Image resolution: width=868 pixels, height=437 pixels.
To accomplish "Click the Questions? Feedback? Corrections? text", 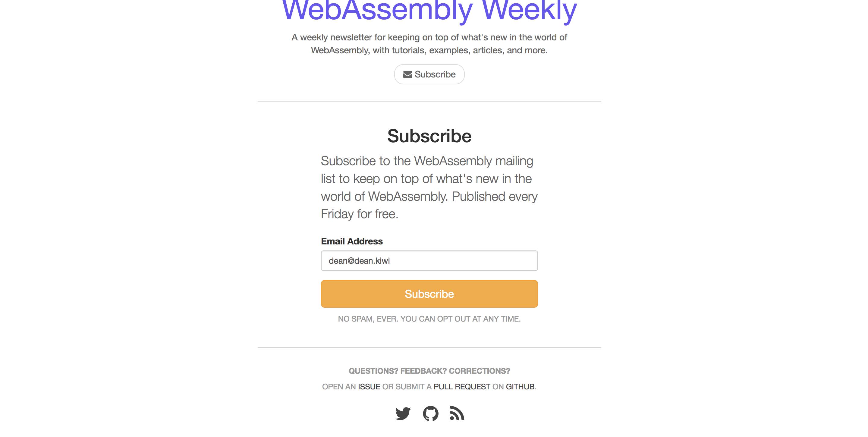I will pyautogui.click(x=429, y=371).
